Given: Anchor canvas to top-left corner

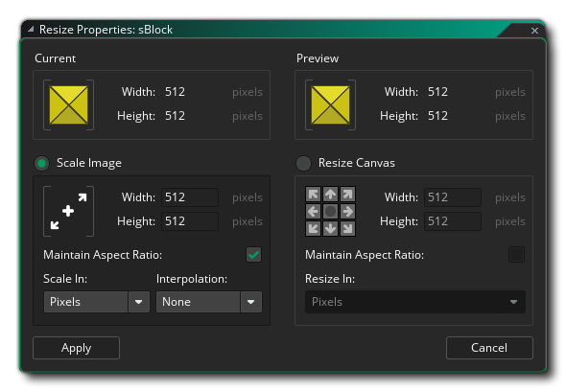Looking at the screenshot, I should click(313, 195).
